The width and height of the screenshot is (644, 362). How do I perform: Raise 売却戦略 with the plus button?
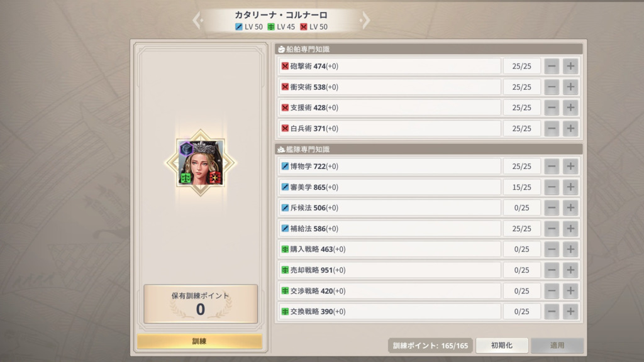(x=570, y=270)
